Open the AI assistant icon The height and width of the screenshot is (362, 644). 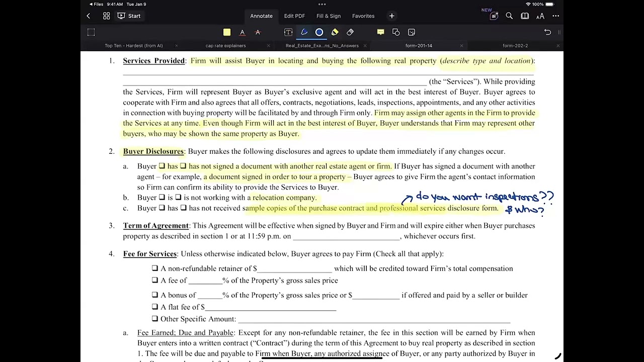tap(494, 16)
